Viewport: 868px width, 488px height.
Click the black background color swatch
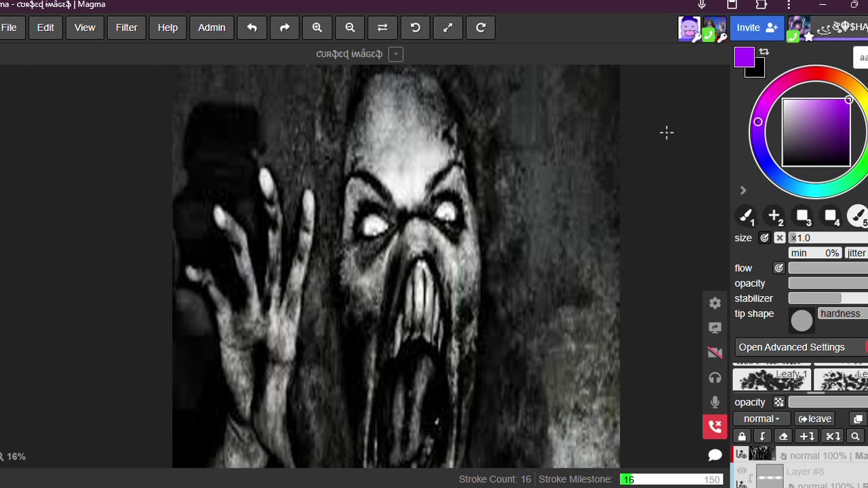point(759,70)
